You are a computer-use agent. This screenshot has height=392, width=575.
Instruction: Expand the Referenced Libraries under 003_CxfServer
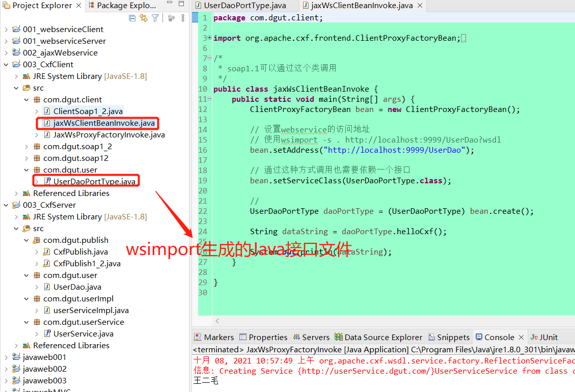pos(15,345)
